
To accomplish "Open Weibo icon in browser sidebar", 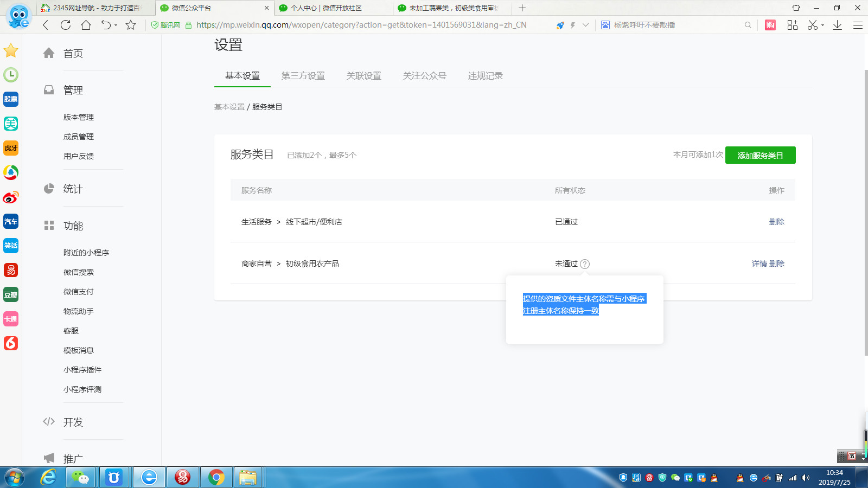I will point(11,197).
